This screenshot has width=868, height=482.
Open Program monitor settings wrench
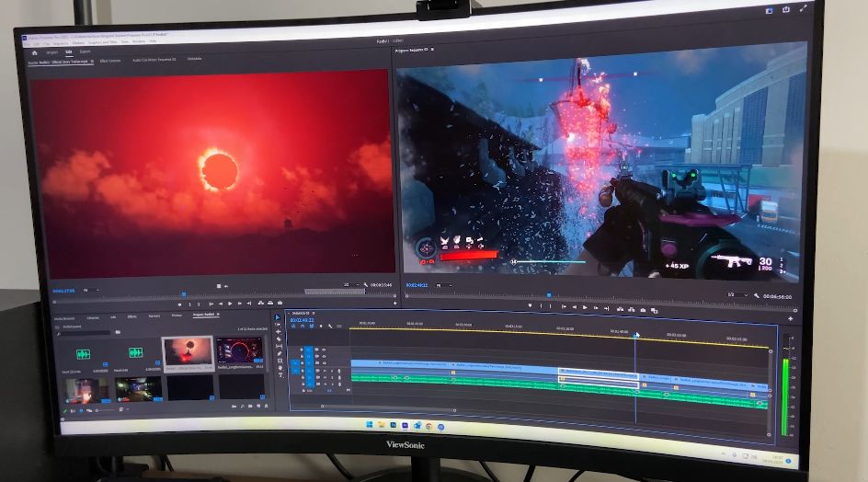click(756, 296)
